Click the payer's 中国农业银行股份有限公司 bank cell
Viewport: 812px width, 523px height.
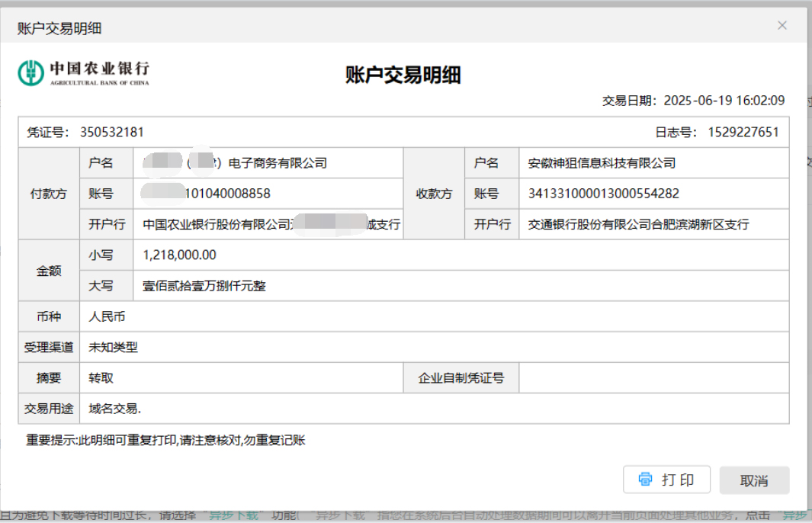click(217, 224)
